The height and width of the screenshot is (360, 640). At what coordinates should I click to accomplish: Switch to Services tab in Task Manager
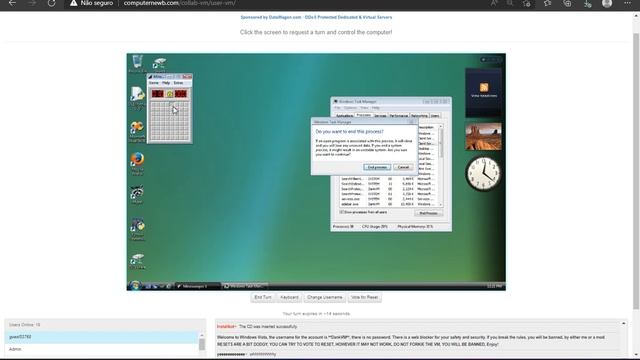380,116
